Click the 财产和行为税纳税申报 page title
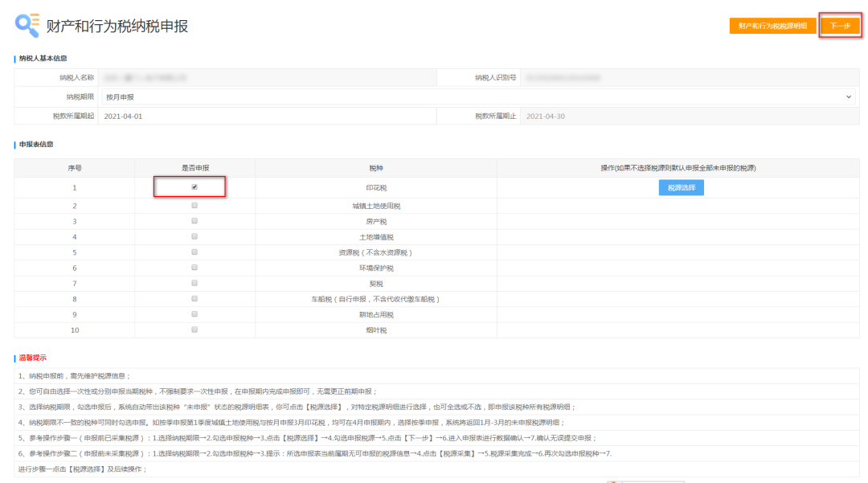 pyautogui.click(x=117, y=26)
